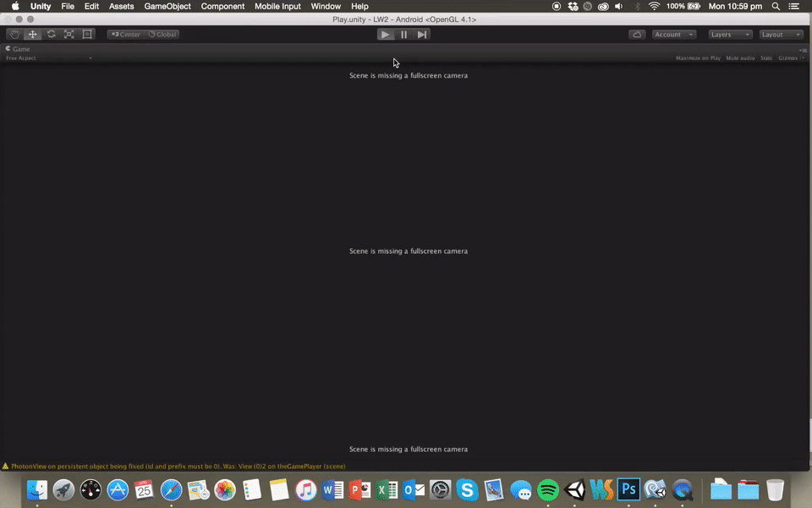This screenshot has width=812, height=508.
Task: Open the Account dropdown
Action: (673, 35)
